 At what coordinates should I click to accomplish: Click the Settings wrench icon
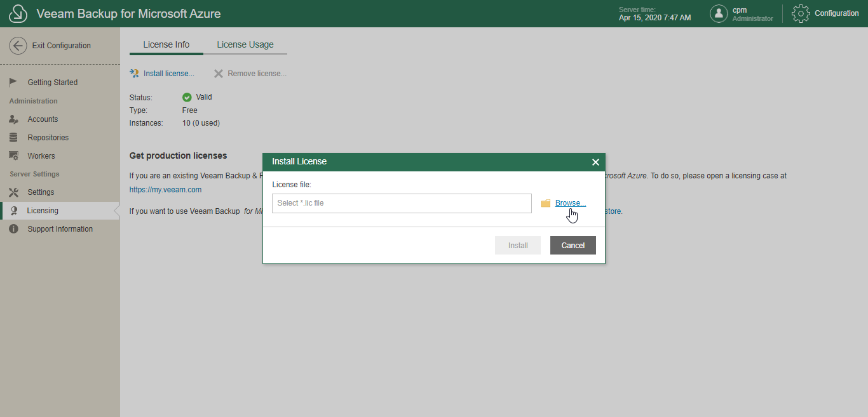click(x=13, y=192)
